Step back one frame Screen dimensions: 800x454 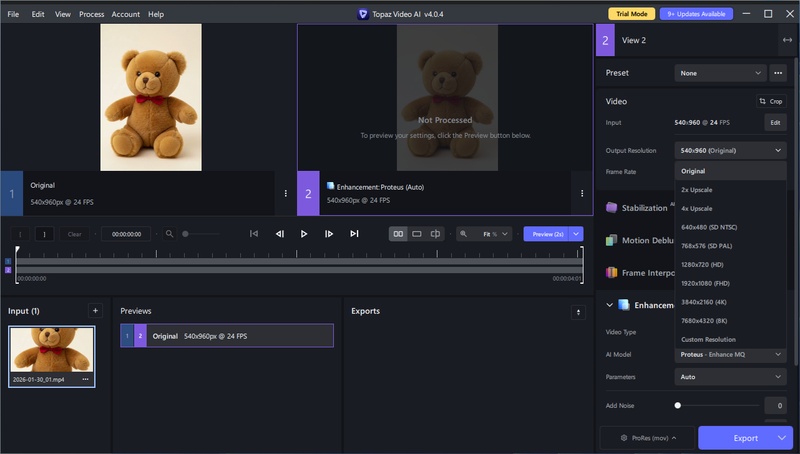point(280,234)
